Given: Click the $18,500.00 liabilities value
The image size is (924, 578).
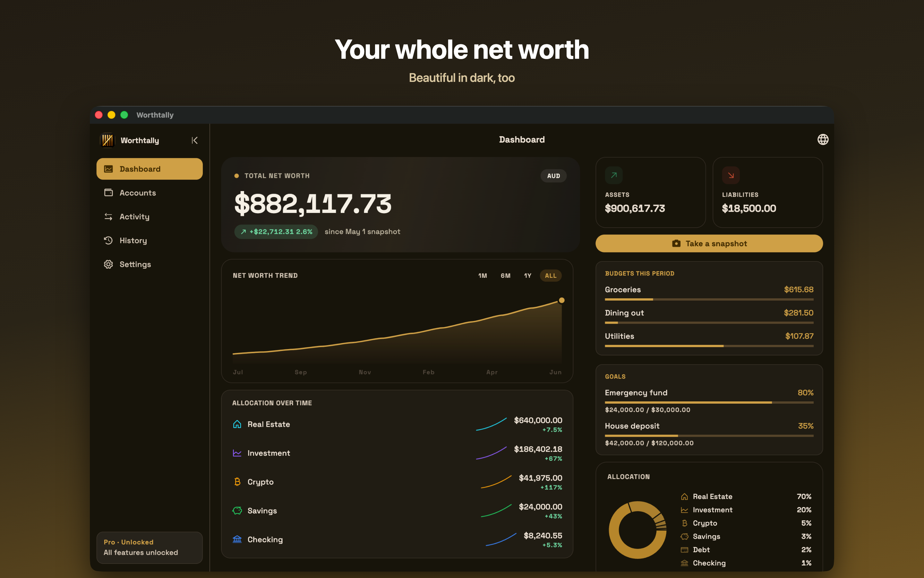Looking at the screenshot, I should click(749, 208).
